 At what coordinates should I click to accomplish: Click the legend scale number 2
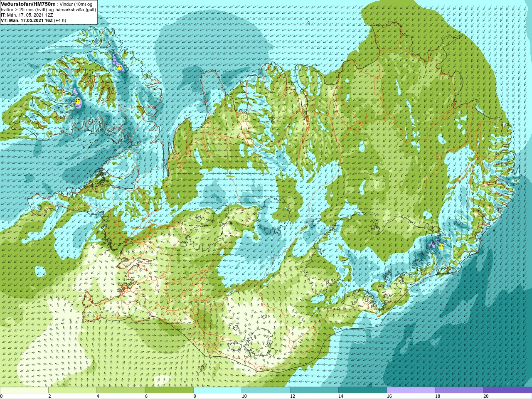click(49, 396)
